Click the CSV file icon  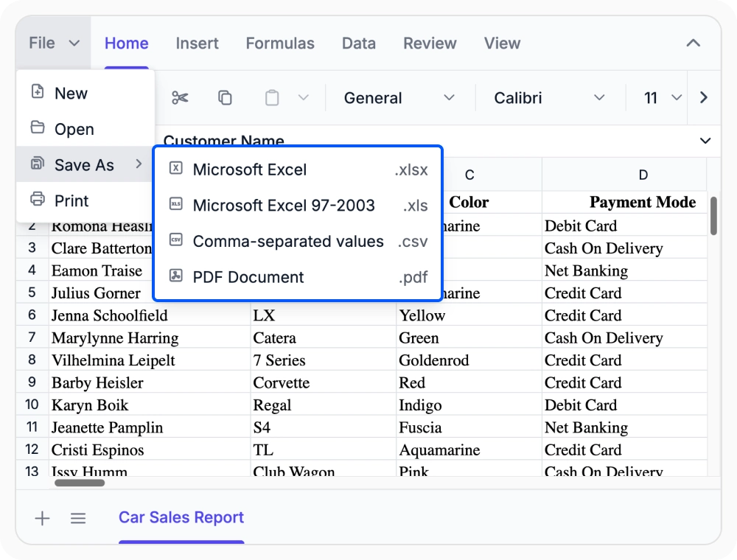pyautogui.click(x=176, y=239)
